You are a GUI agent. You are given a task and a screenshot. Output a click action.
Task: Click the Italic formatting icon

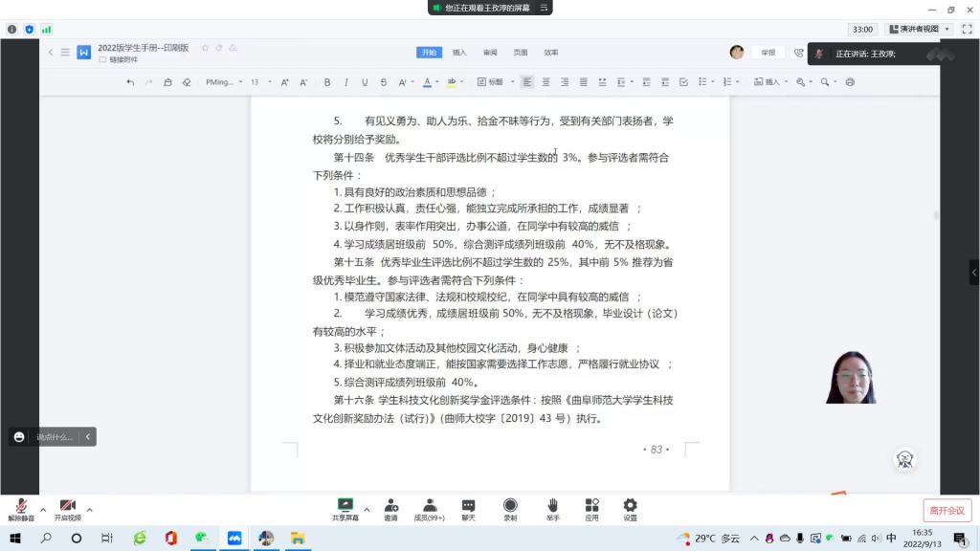point(345,82)
